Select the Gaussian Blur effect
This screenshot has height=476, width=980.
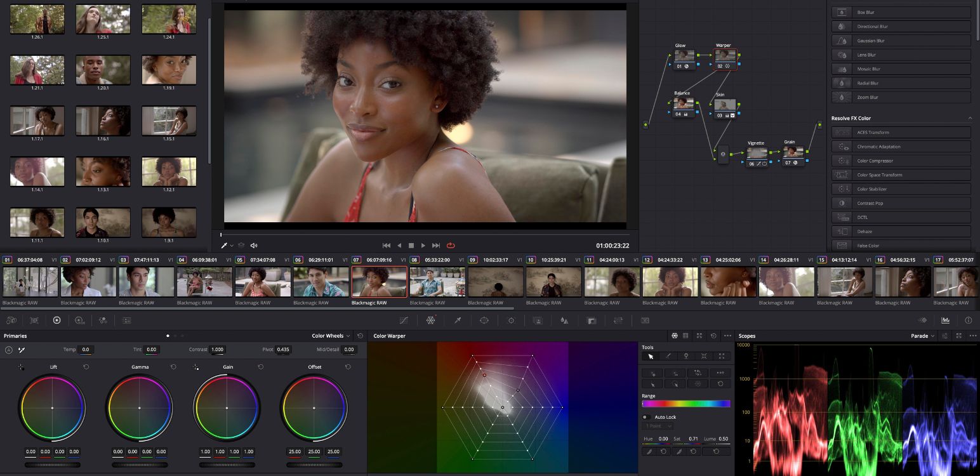pos(901,41)
